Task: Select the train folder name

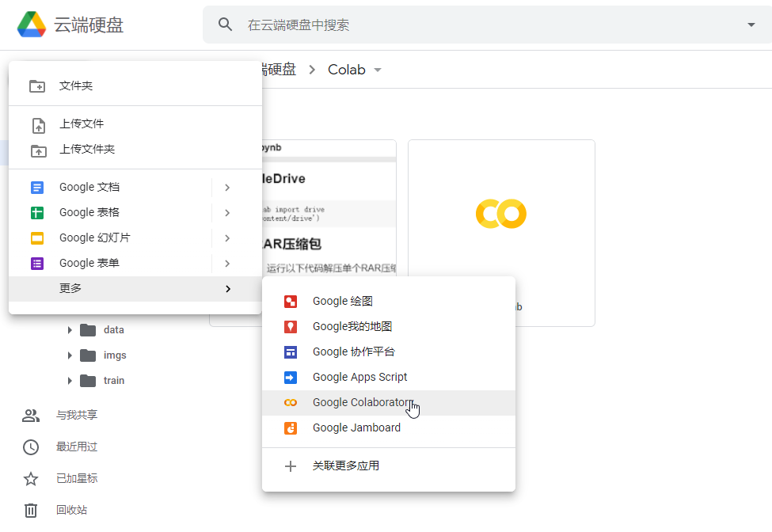Action: point(114,381)
